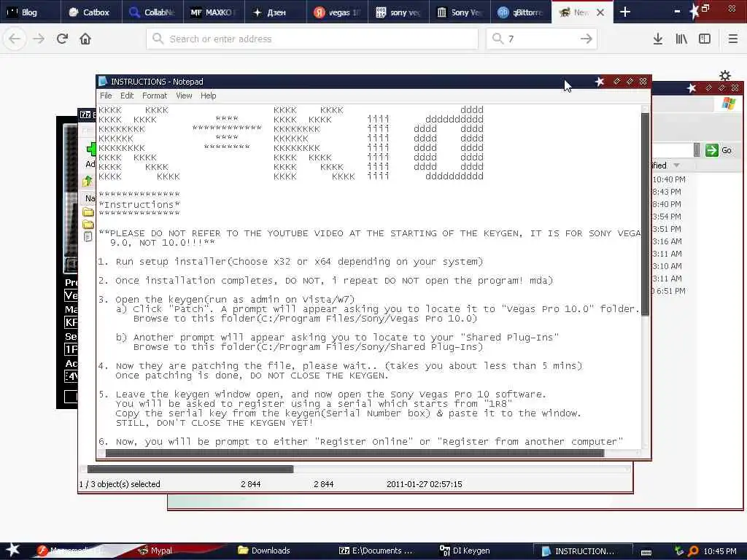Image resolution: width=747 pixels, height=560 pixels.
Task: Click Notepad vertical scrollbar thumb
Action: [645, 214]
